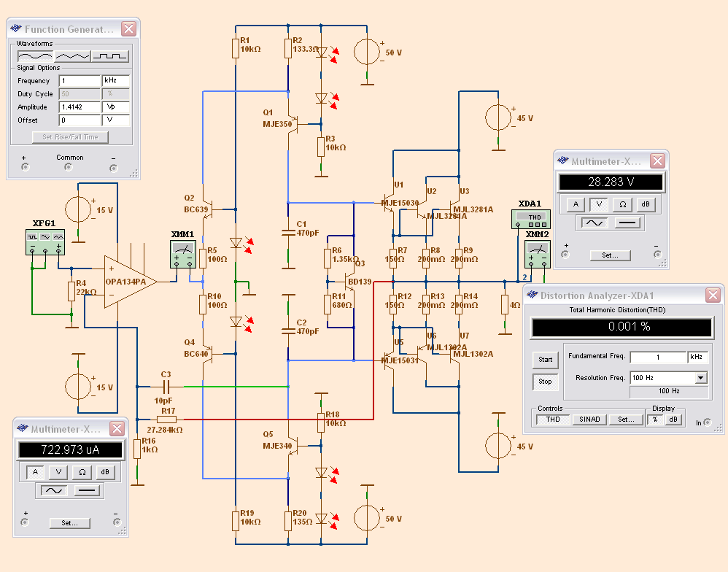Select the triangle waveform in Function Generator

[72, 56]
